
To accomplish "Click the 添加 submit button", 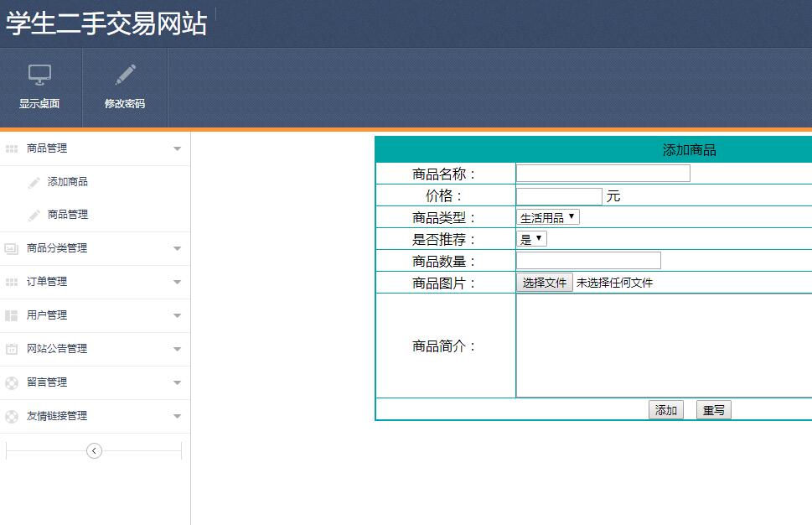I will coord(666,410).
